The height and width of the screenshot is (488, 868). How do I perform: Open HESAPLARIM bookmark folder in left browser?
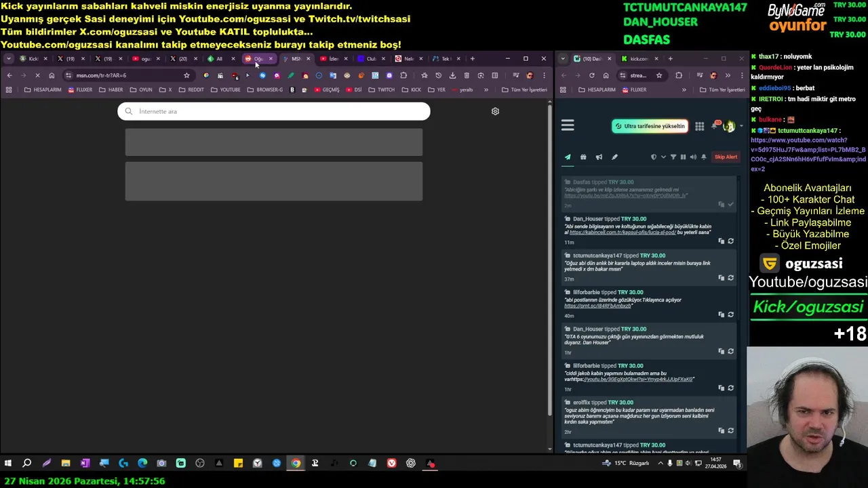pyautogui.click(x=43, y=89)
